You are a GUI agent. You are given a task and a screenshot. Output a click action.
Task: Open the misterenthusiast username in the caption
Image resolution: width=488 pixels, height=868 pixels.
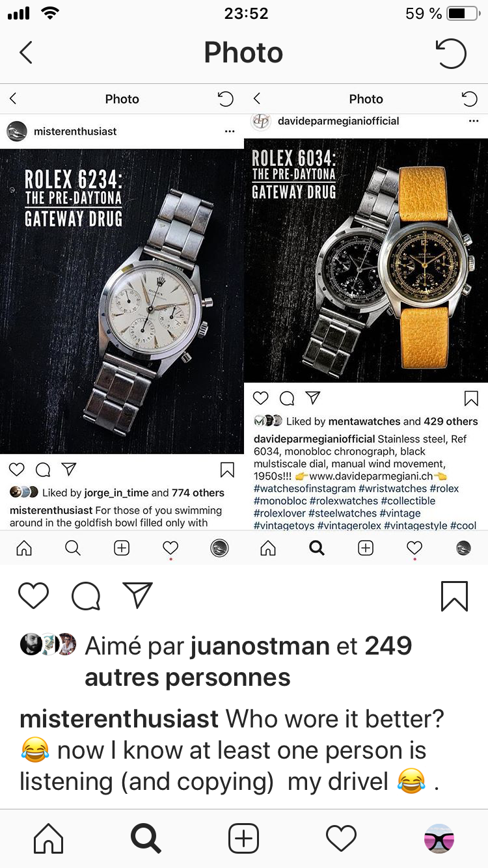pos(119,719)
